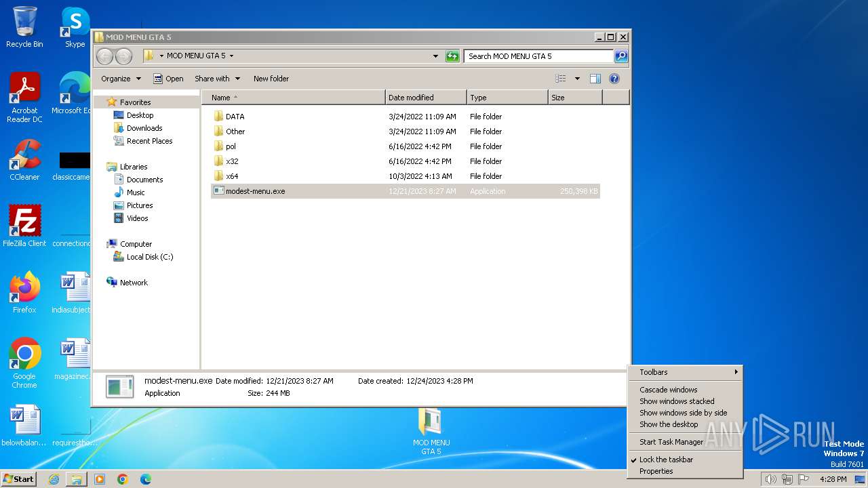This screenshot has height=488, width=868.
Task: Click the Forward navigation arrow in Explorer
Action: (x=123, y=56)
